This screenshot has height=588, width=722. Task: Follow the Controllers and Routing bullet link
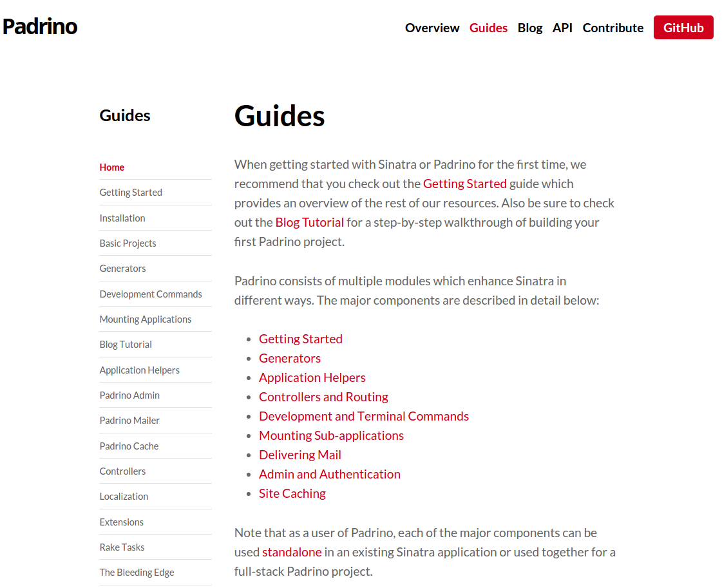323,397
